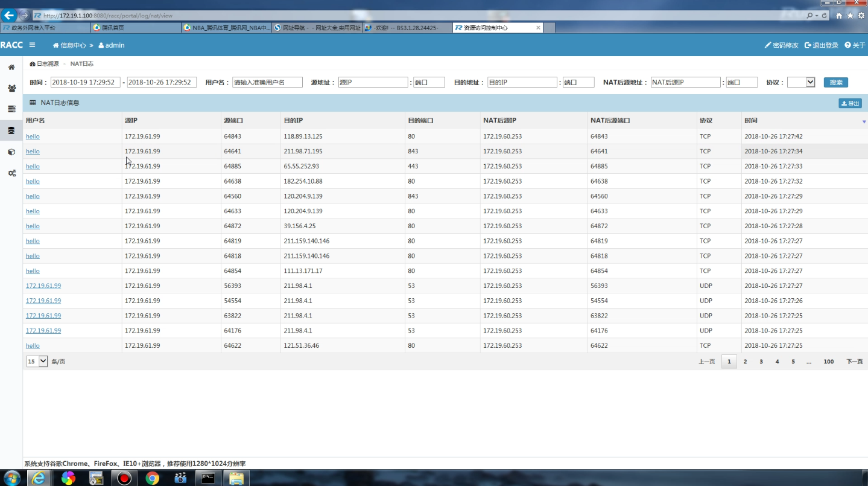Click the browser back arrow button
Viewport: 868px width, 486px height.
pos(10,16)
